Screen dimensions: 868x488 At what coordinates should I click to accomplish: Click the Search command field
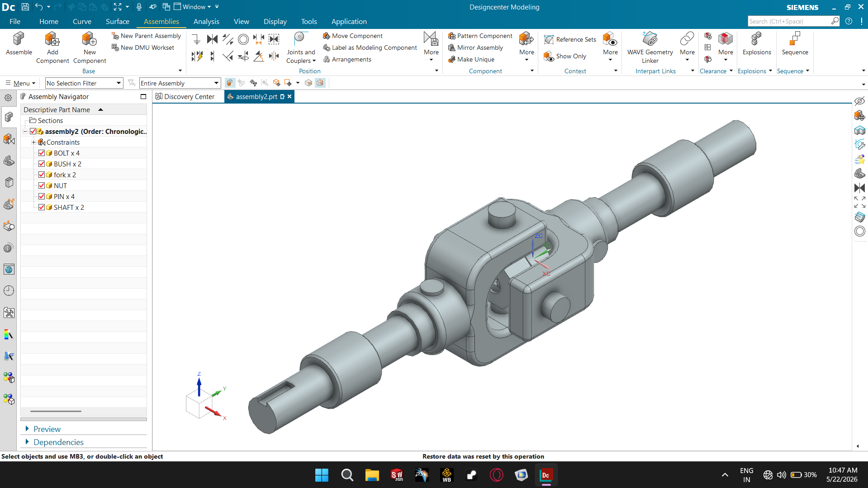coord(793,21)
